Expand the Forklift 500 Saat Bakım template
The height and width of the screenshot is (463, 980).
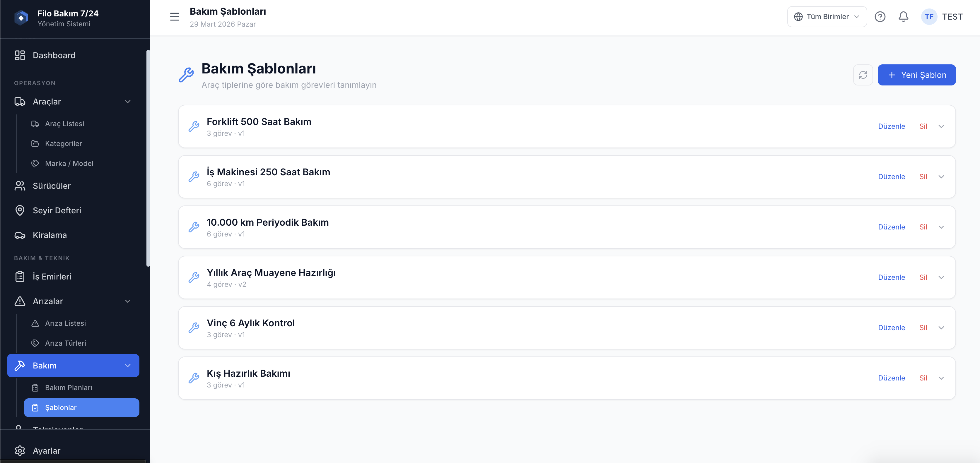pyautogui.click(x=941, y=127)
